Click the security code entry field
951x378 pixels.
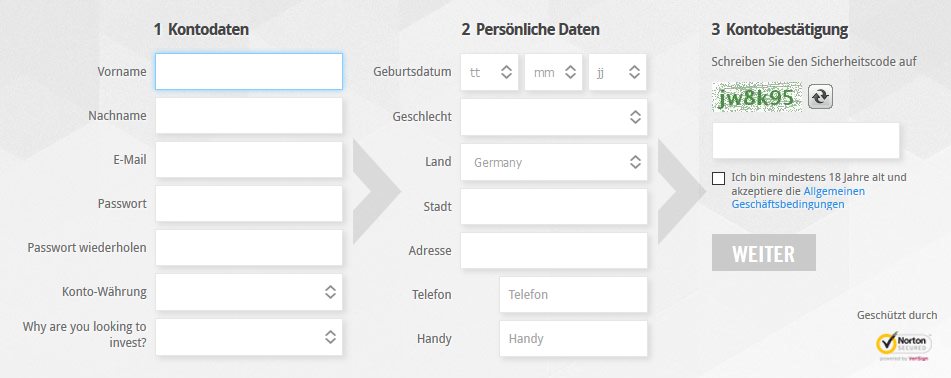click(x=805, y=141)
